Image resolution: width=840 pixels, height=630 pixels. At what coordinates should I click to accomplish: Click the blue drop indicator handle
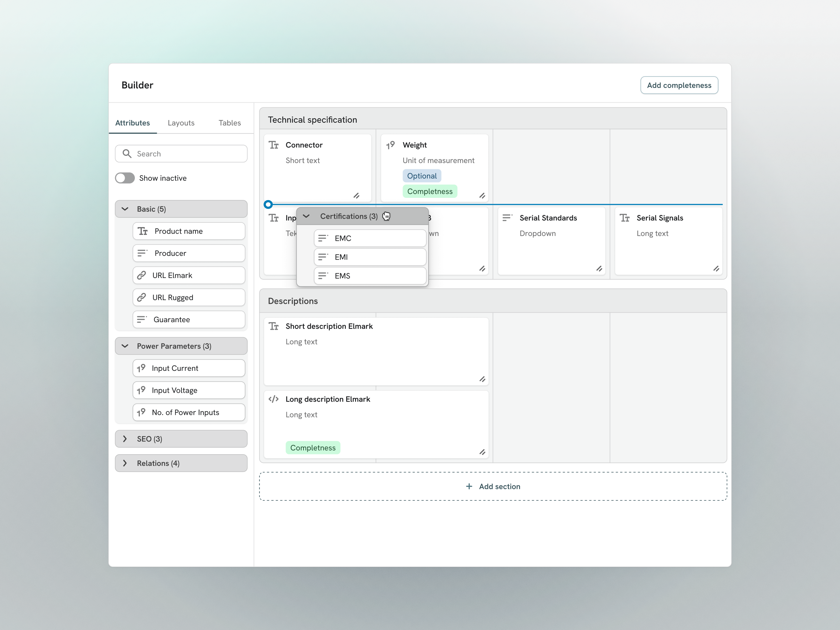click(268, 205)
